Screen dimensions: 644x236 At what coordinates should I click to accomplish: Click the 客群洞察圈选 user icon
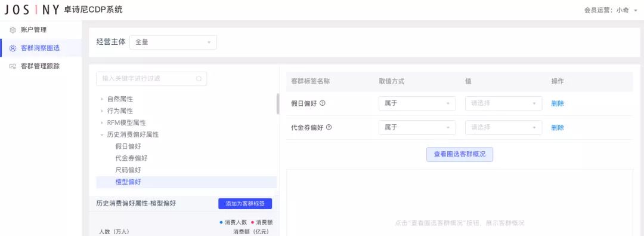click(x=13, y=48)
